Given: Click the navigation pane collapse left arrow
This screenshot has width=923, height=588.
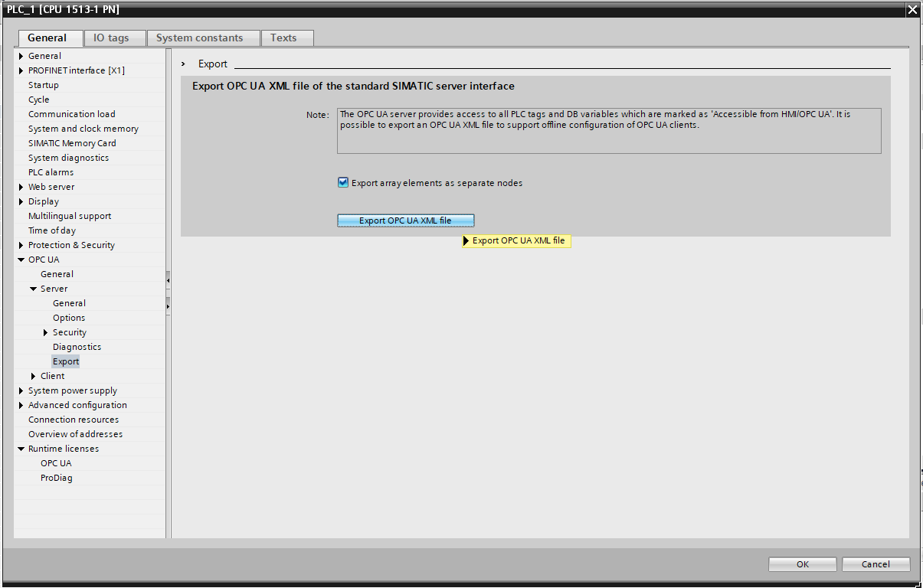Looking at the screenshot, I should pos(168,281).
